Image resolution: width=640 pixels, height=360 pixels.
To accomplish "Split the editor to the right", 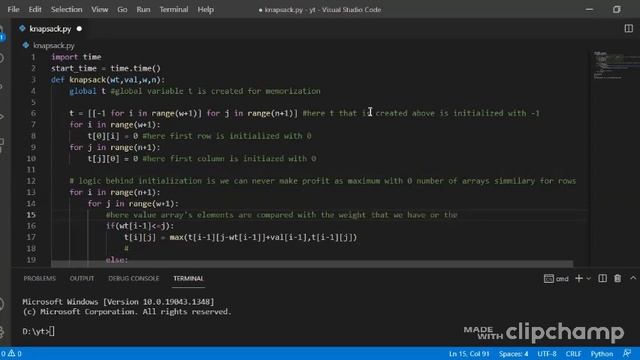I will point(629,29).
